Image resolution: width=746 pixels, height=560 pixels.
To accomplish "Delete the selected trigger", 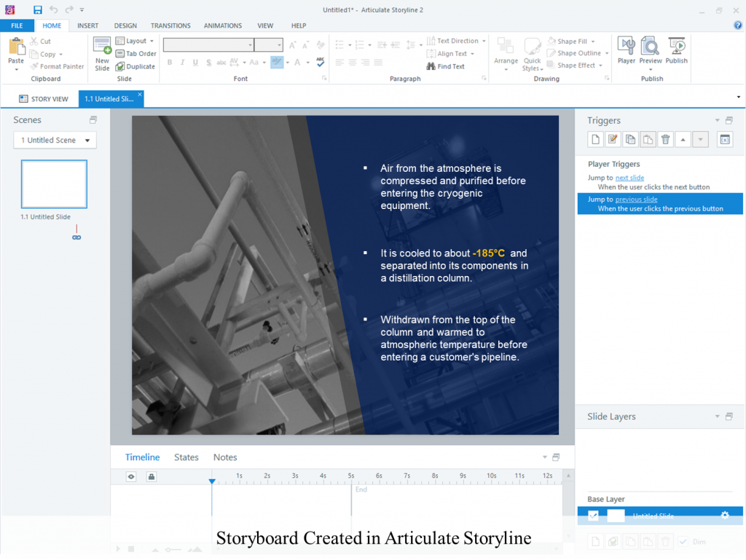I will [x=666, y=139].
